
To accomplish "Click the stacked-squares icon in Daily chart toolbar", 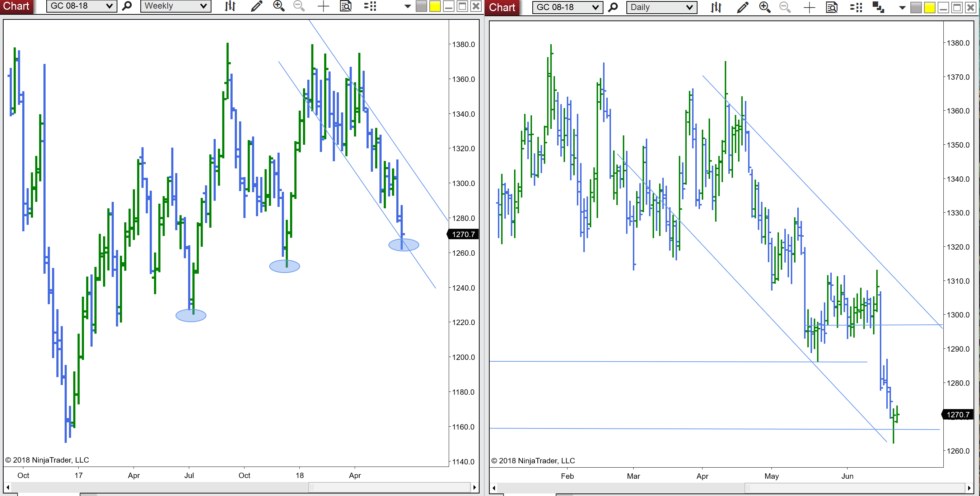I will coord(878,7).
